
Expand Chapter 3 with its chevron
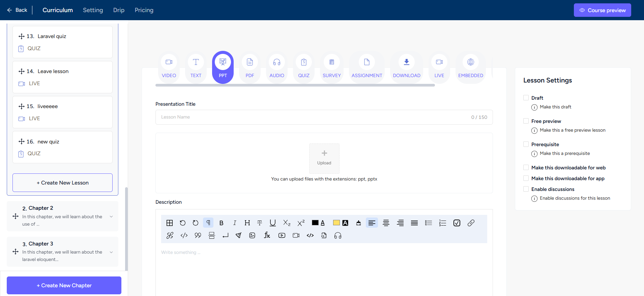(x=111, y=252)
